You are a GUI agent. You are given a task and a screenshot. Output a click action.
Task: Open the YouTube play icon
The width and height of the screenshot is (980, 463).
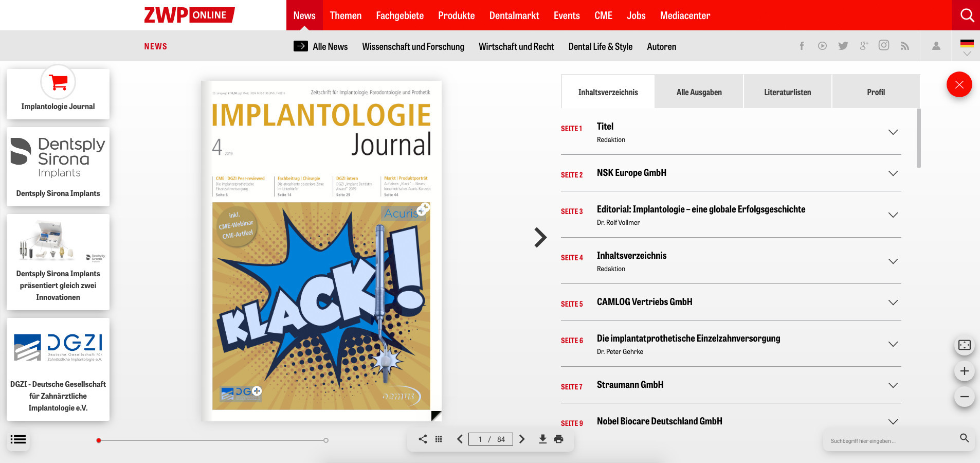[822, 46]
